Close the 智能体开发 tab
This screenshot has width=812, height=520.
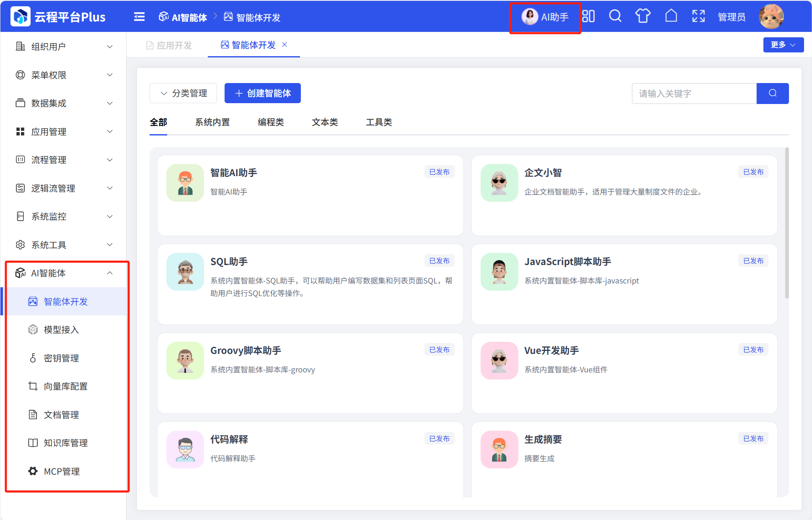(284, 44)
